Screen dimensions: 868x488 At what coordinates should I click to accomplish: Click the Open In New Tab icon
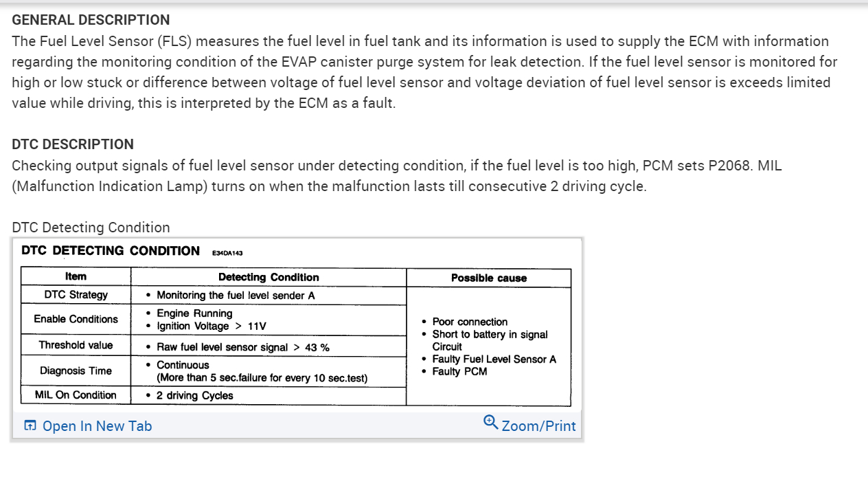click(30, 426)
